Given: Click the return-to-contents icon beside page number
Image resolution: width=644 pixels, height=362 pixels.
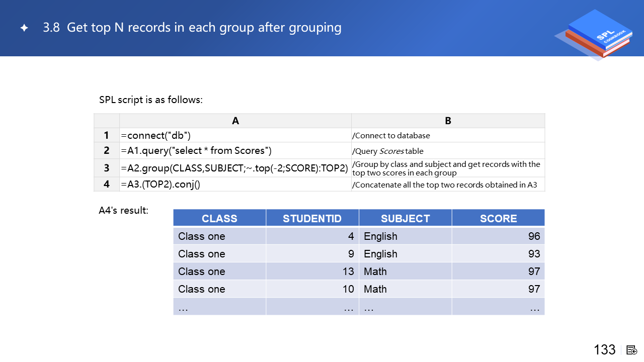Looking at the screenshot, I should 632,350.
